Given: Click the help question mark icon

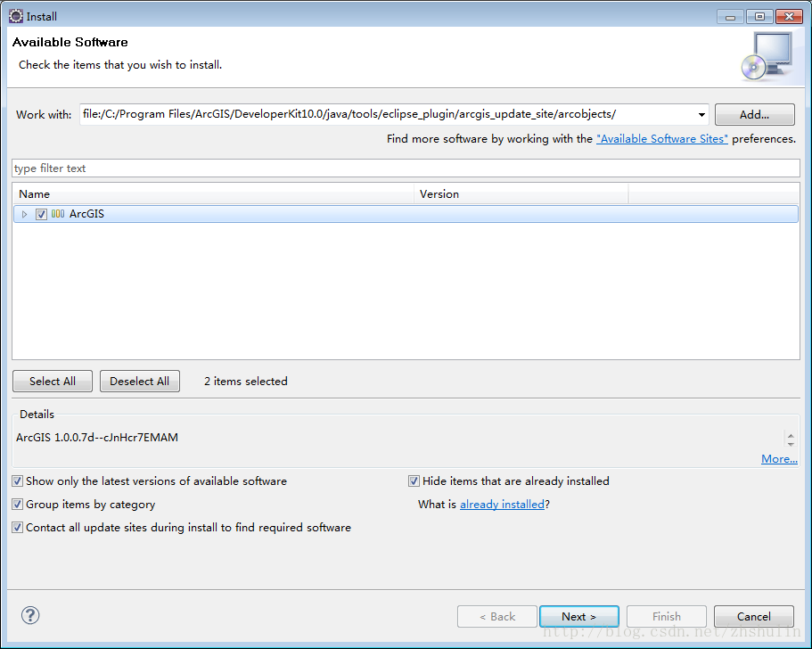Looking at the screenshot, I should (30, 615).
